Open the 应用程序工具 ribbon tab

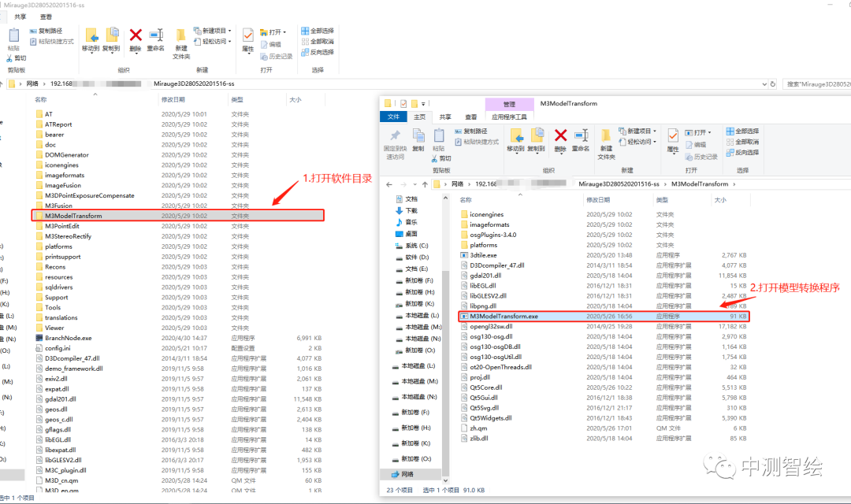[x=509, y=117]
